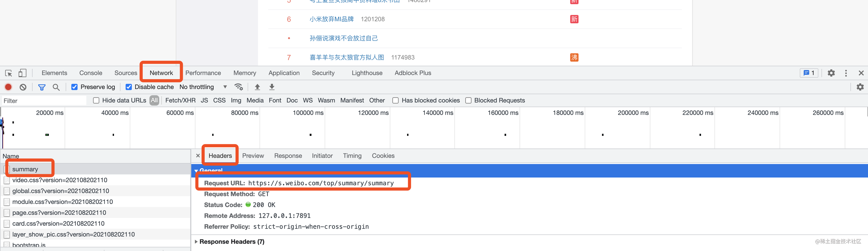868x251 pixels.
Task: Open network search magnifier icon
Action: [x=56, y=87]
